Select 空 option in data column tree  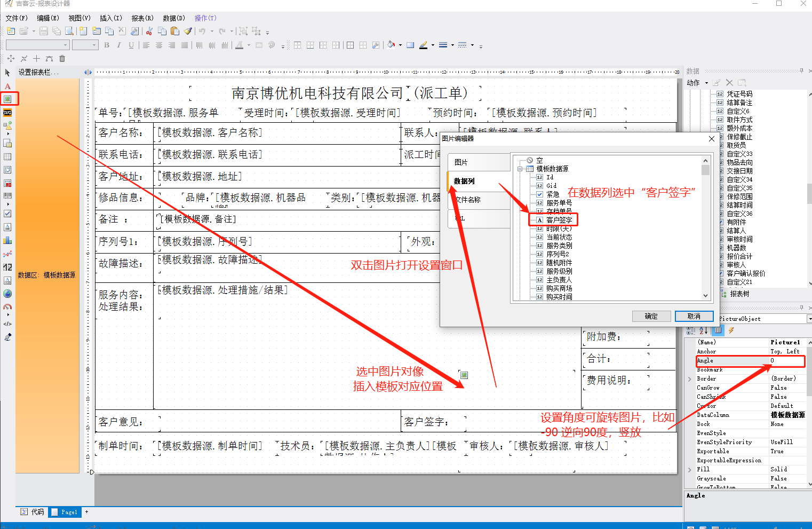[x=539, y=160]
